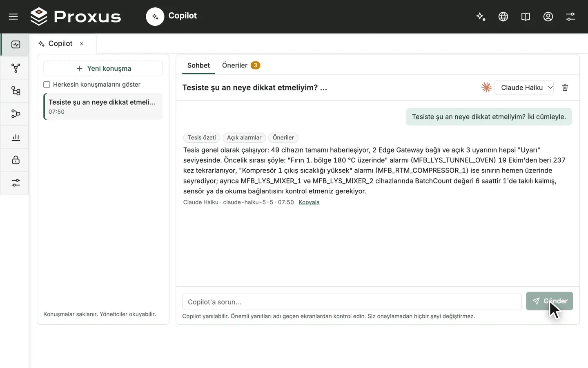Screen dimensions: 588x368
Task: Click the text Claude Haiku · claude-haiku-5-5 · 07:50
Action: coord(238,202)
